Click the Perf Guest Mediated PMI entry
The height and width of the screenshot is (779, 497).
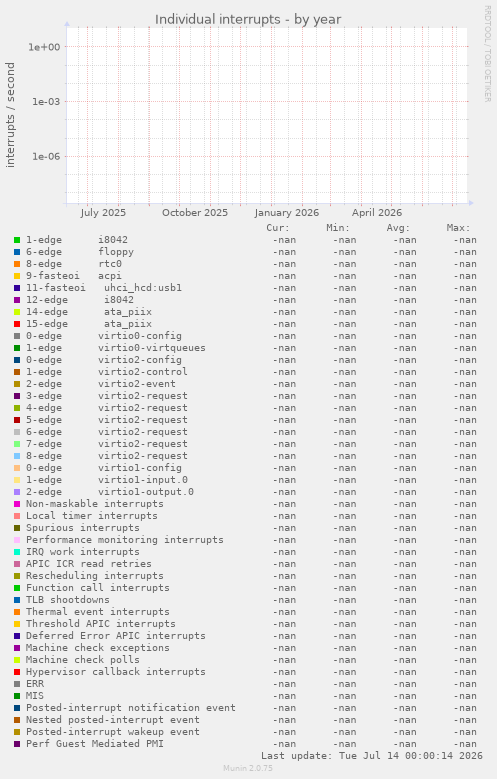pyautogui.click(x=94, y=744)
